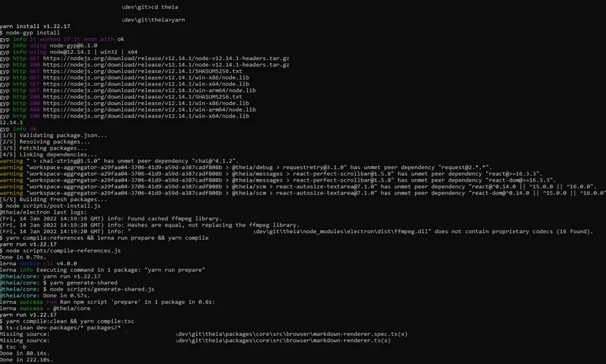The height and width of the screenshot is (364, 606).
Task: Click the "$ tsc -b" command line
Action: click(x=13, y=347)
